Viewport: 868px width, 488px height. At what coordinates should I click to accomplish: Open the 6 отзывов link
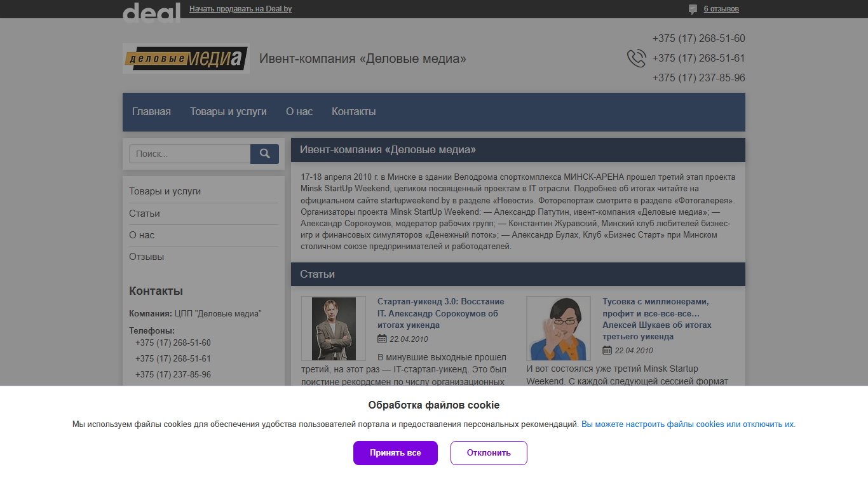[x=721, y=9]
